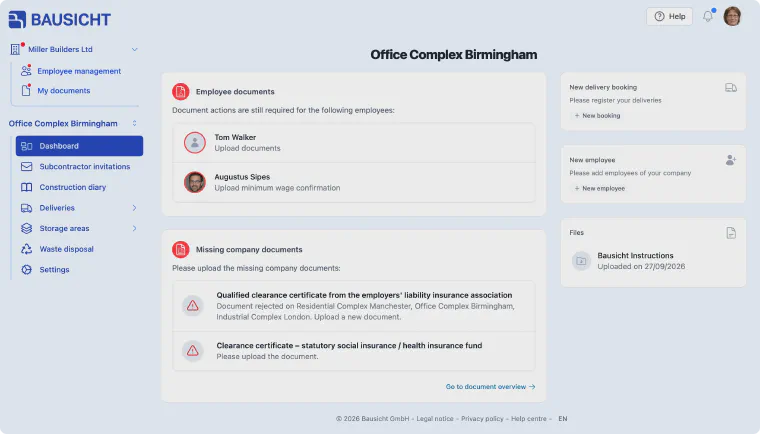The height and width of the screenshot is (434, 760).
Task: Click the Construction diary book icon
Action: tap(26, 187)
